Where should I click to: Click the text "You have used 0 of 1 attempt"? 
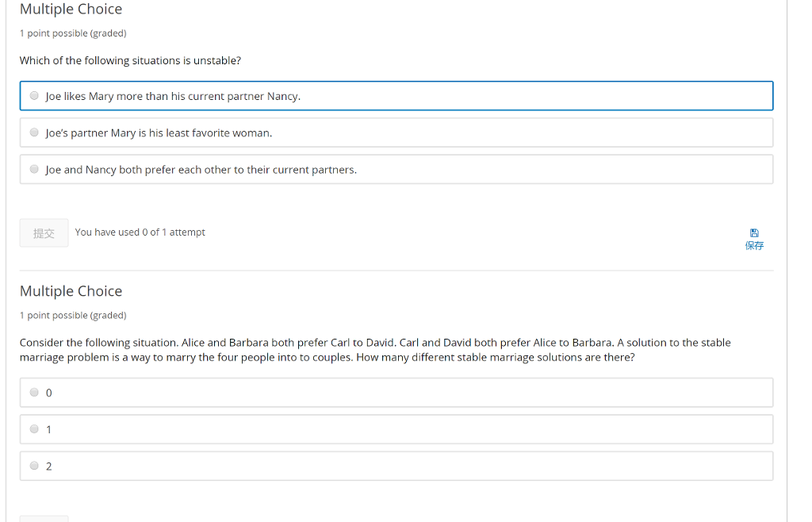click(x=140, y=232)
